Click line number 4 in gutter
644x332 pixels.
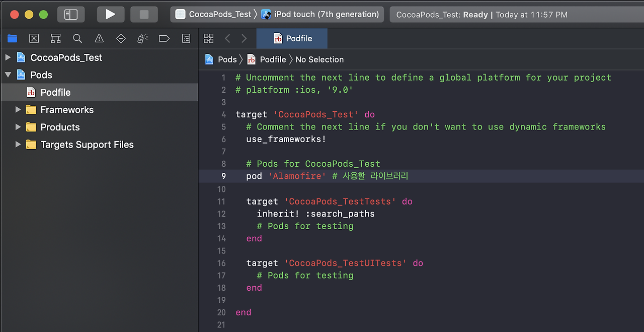point(223,114)
